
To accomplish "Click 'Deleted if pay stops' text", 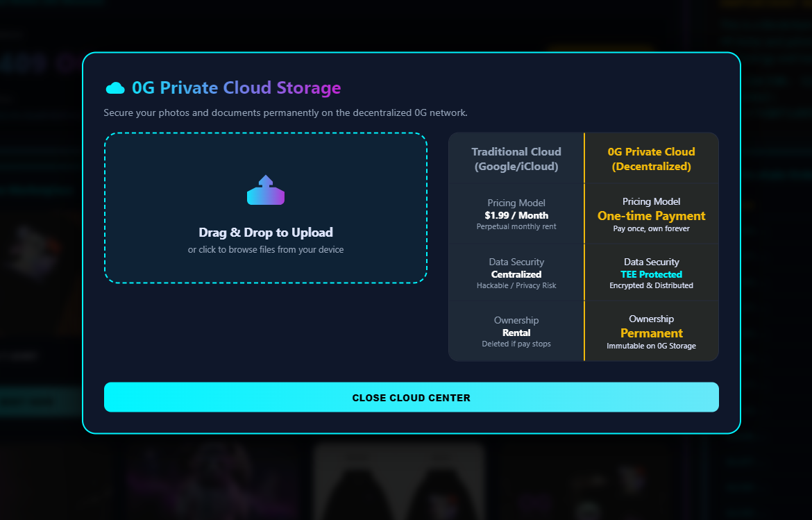I will pos(516,344).
